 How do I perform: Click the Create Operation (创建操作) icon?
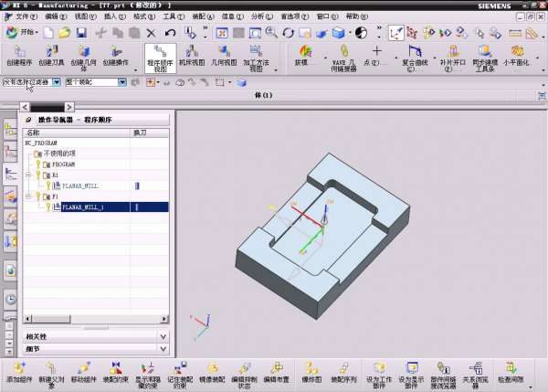coord(116,56)
